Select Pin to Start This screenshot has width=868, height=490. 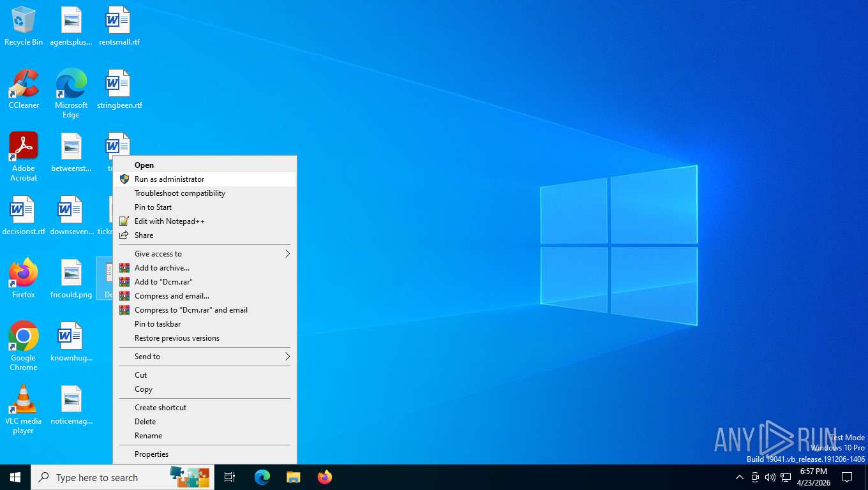(x=205, y=207)
